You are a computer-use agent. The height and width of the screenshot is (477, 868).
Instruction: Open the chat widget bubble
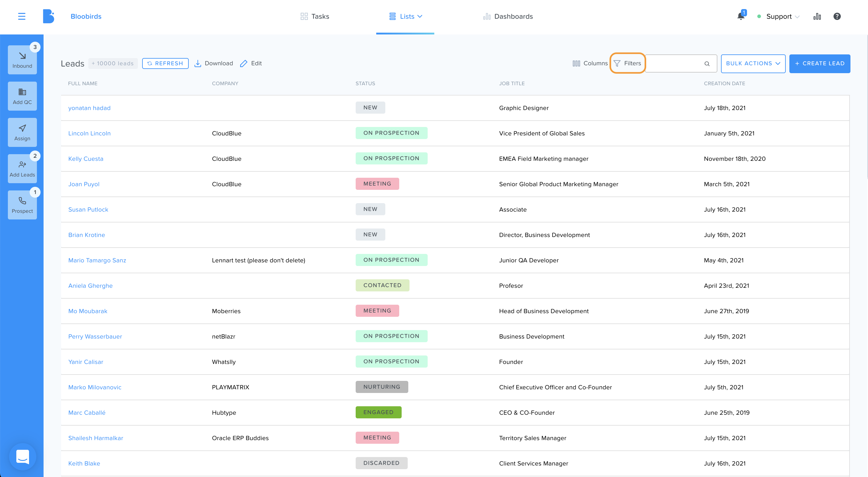(x=23, y=457)
